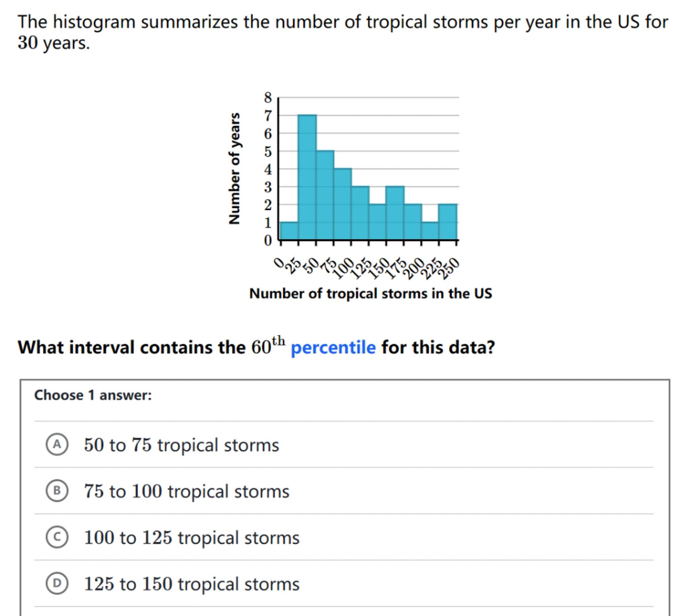Click the 75 to 100 histogram bar
The height and width of the screenshot is (616, 691).
coord(342,205)
